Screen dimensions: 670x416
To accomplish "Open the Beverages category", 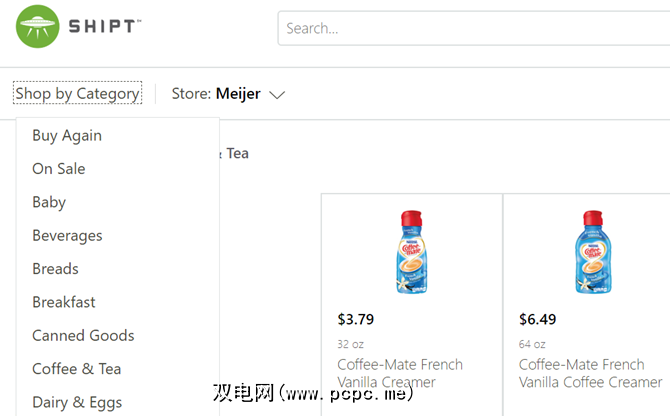I will pyautogui.click(x=67, y=235).
